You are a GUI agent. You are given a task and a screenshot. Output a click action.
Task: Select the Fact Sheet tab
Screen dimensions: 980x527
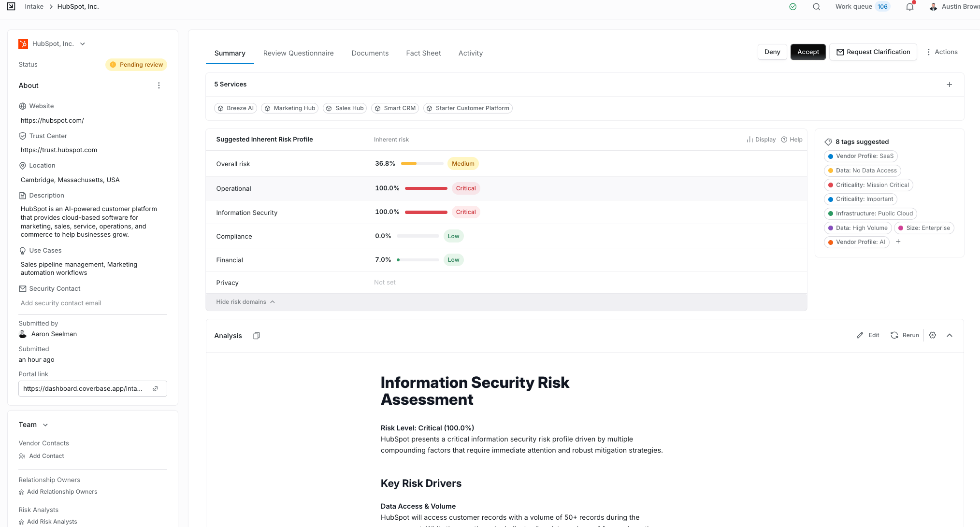coord(424,53)
